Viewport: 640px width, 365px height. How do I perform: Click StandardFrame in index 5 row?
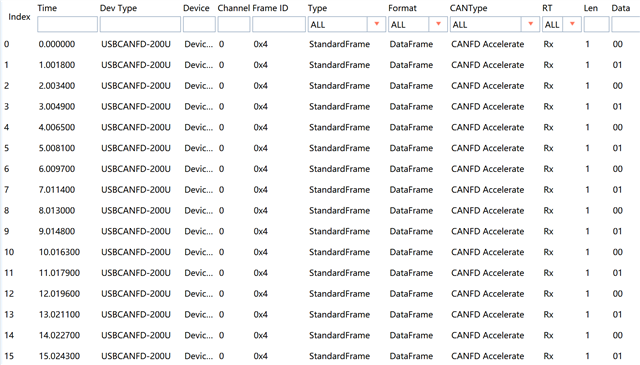339,148
